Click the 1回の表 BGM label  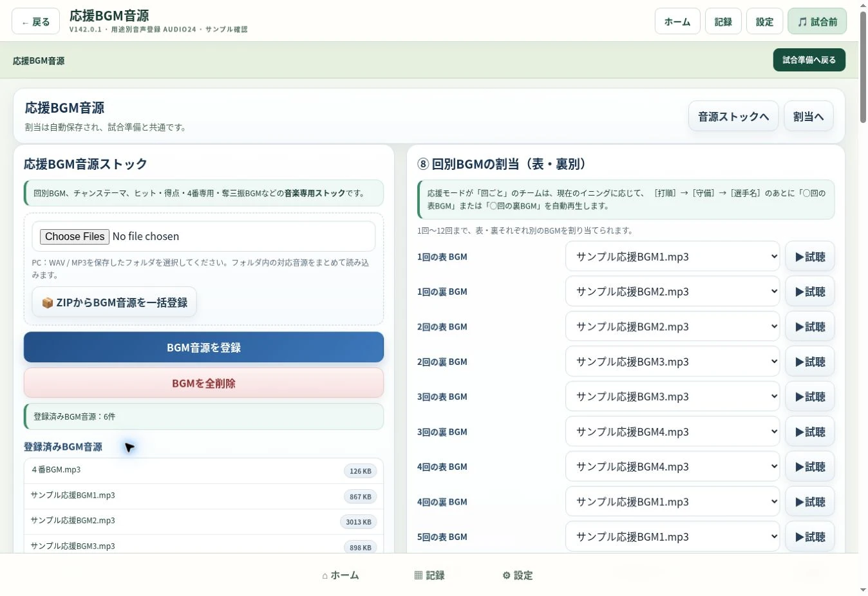coord(442,257)
